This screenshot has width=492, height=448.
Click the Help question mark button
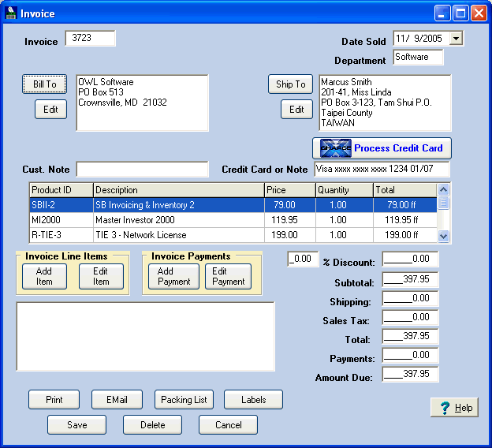(454, 408)
